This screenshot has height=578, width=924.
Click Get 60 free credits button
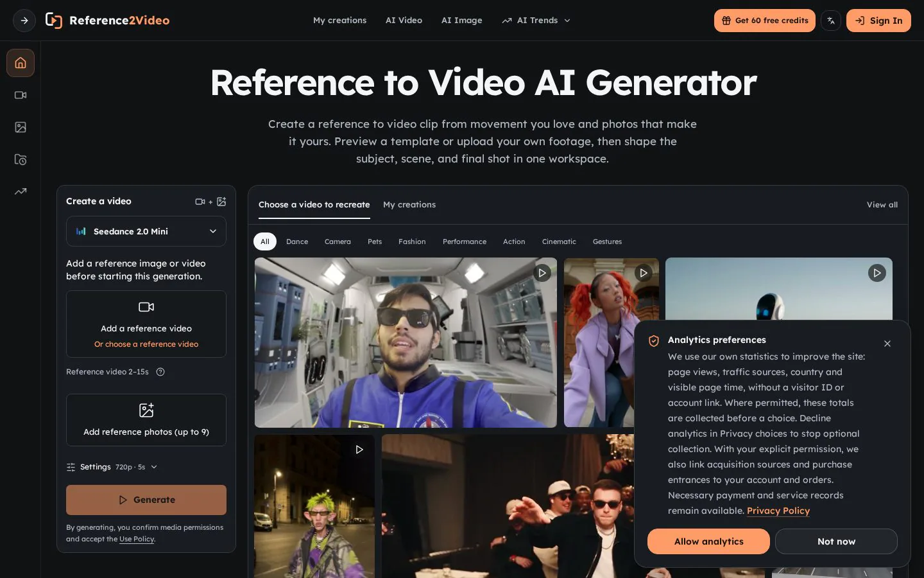click(x=765, y=21)
